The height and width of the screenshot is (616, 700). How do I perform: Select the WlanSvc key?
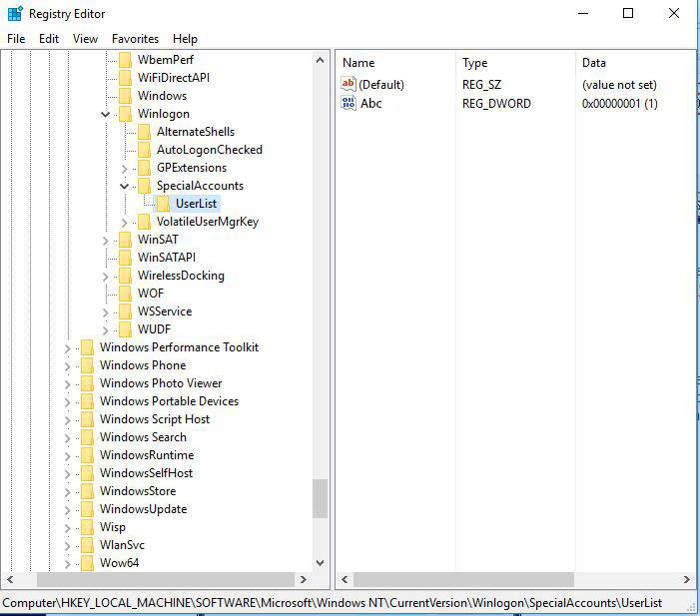(x=122, y=544)
